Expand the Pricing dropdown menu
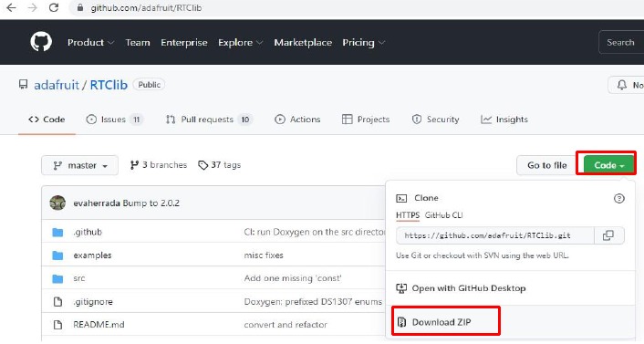The height and width of the screenshot is (344, 644). [363, 42]
